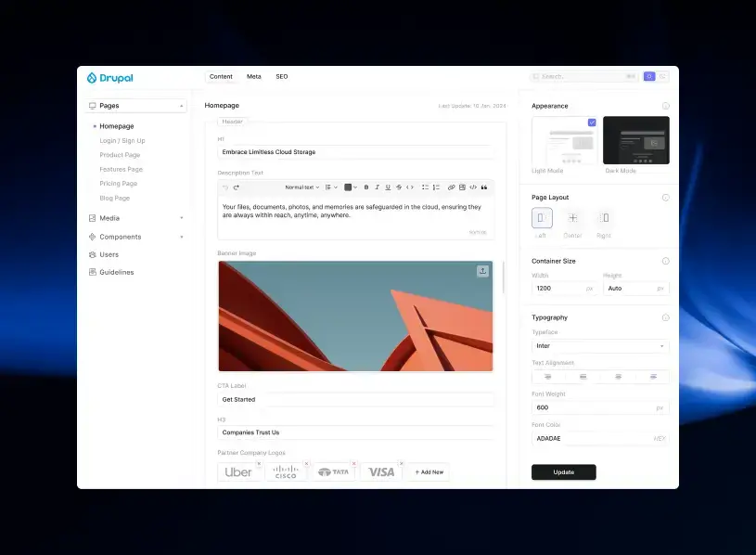Click the Container Size width input field
Viewport: 756px width, 555px height.
(x=561, y=289)
